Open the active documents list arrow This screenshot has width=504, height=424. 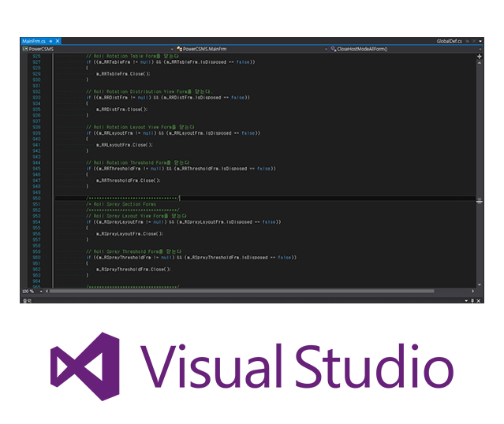pos(480,42)
